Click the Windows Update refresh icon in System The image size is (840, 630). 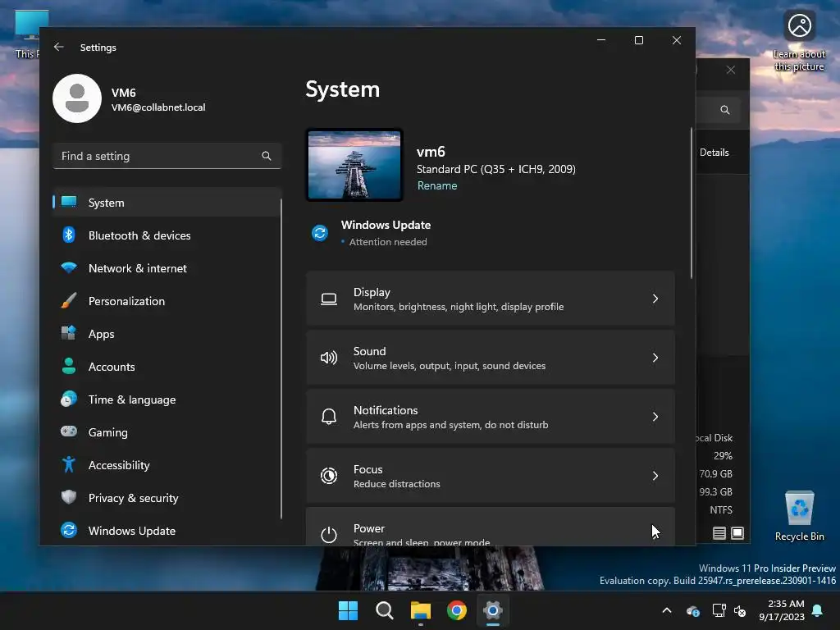[x=320, y=233]
